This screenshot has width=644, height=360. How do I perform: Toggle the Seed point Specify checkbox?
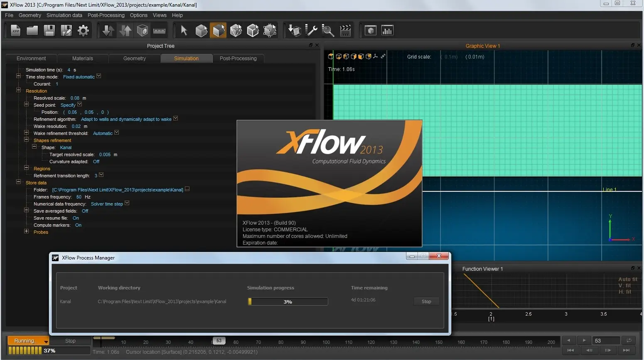pos(79,104)
